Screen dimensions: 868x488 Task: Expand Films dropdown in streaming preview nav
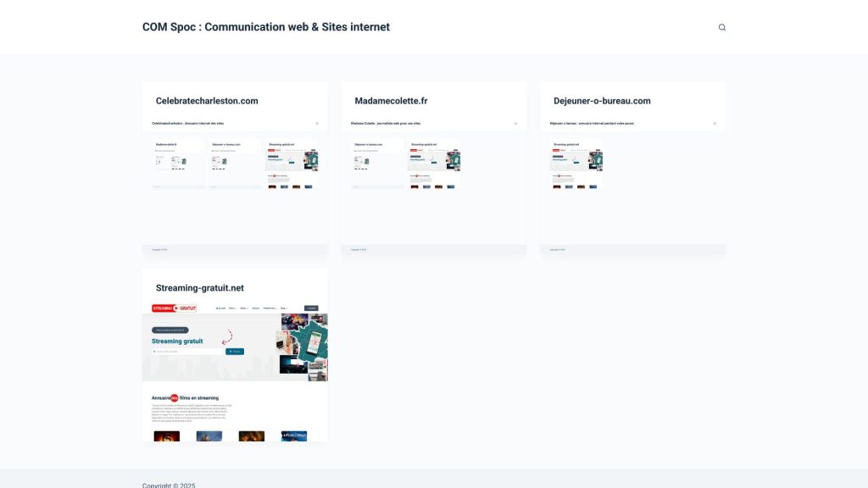(232, 308)
